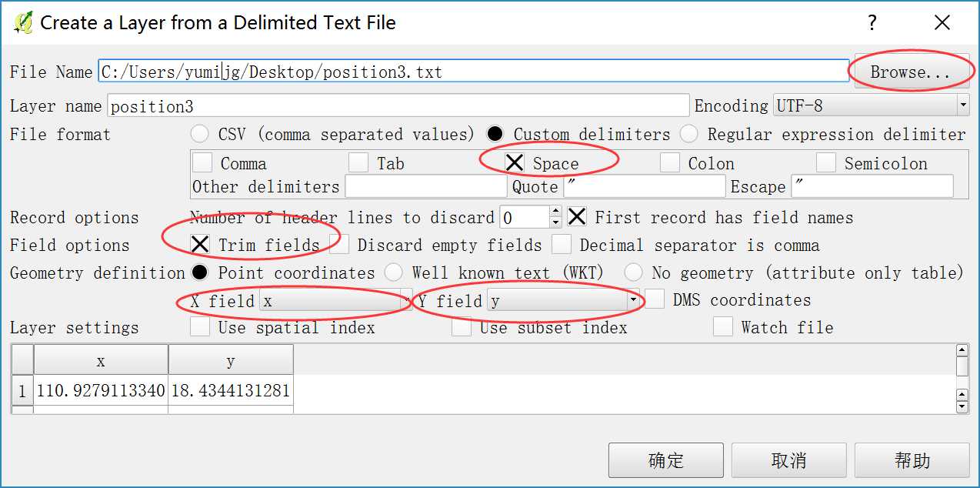Viewport: 980px width, 488px height.
Task: Click the QGIS logo icon in title bar
Action: (23, 22)
